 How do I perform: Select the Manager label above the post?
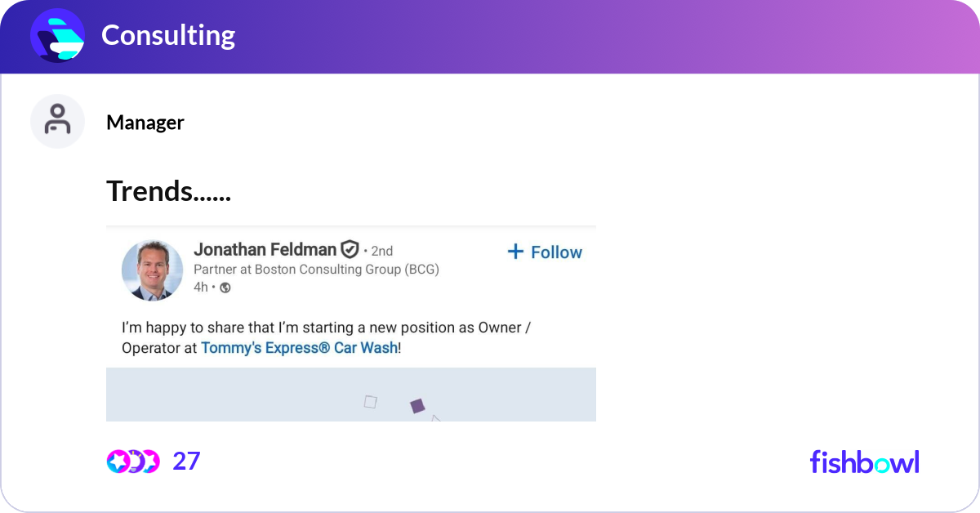tap(145, 122)
